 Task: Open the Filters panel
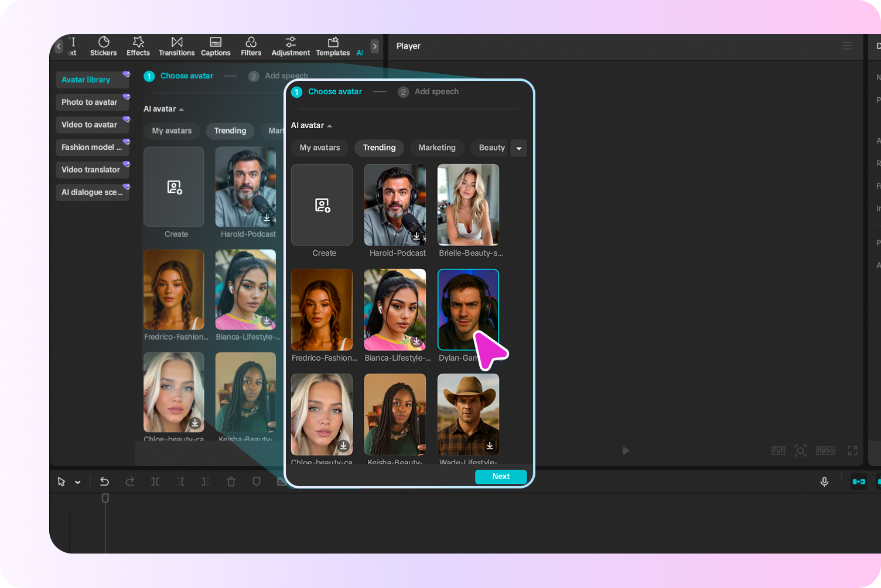[251, 46]
